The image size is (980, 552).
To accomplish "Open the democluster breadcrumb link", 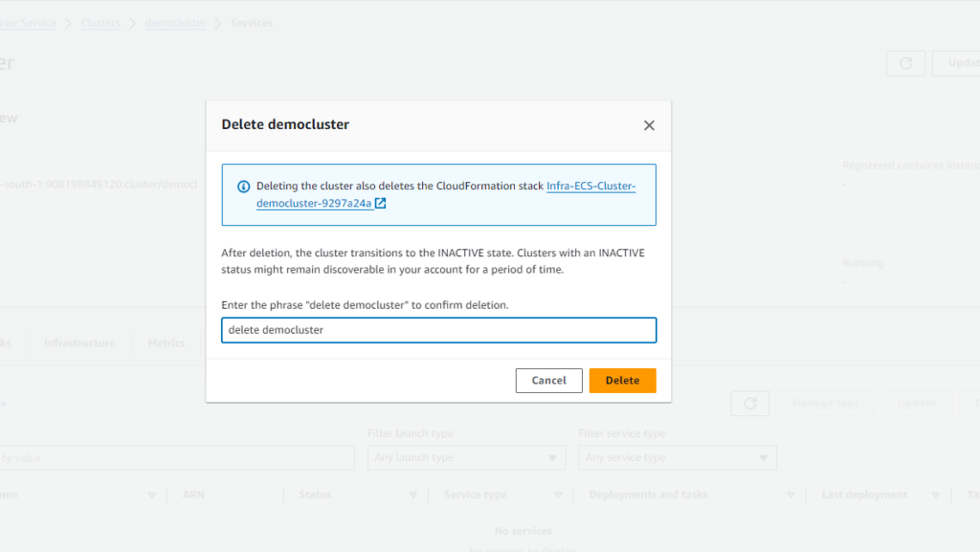I will (x=175, y=23).
